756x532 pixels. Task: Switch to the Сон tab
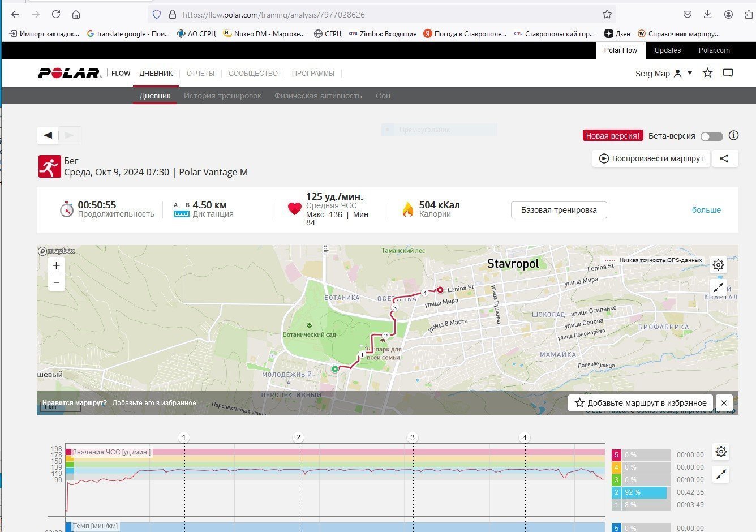(383, 96)
